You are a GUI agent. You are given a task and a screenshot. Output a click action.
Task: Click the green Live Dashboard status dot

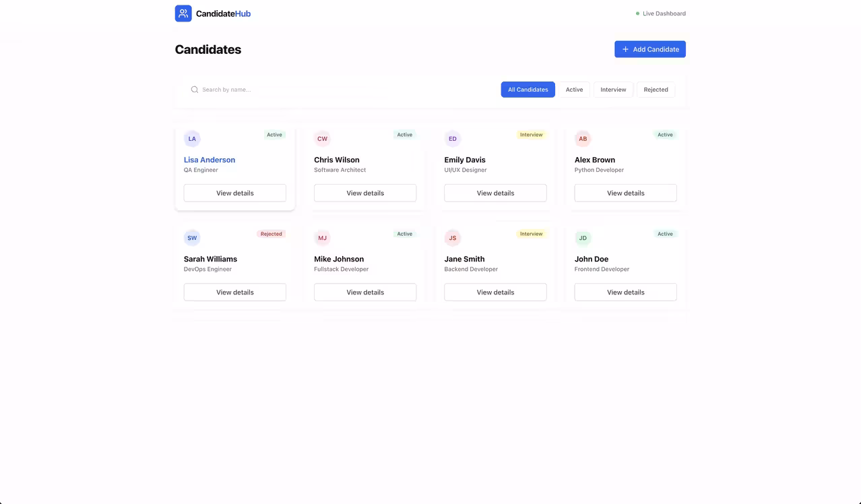click(x=637, y=13)
